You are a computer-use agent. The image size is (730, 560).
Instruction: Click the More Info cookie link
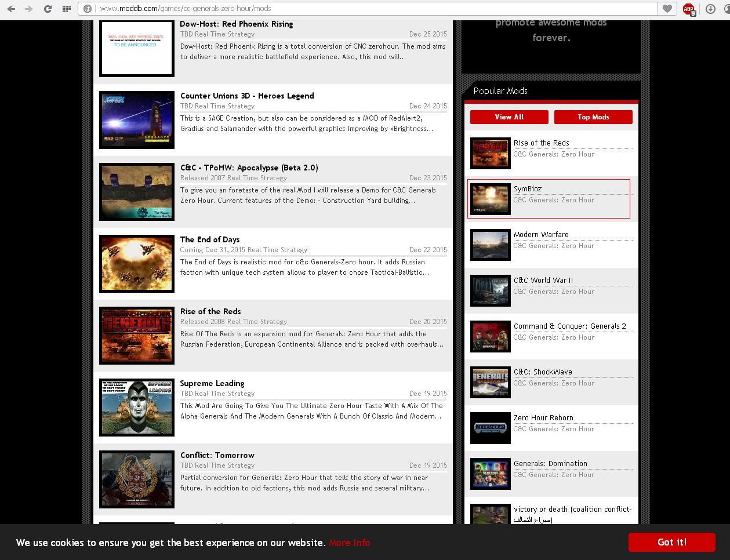coord(349,543)
